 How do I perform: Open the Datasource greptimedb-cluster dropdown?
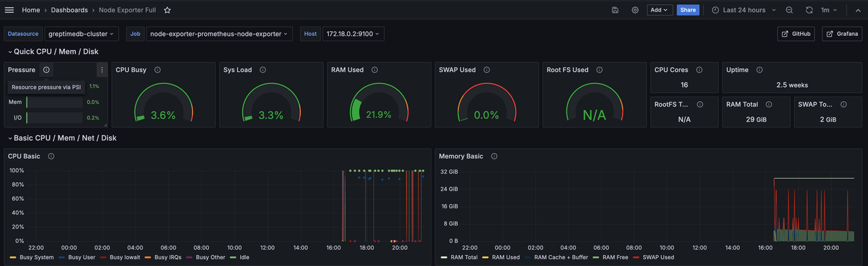point(81,34)
